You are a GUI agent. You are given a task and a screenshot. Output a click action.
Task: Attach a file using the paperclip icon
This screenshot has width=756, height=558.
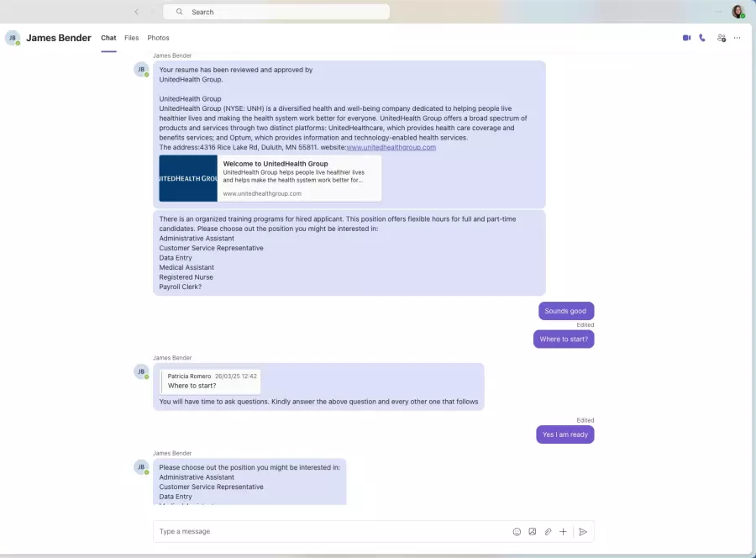(548, 532)
